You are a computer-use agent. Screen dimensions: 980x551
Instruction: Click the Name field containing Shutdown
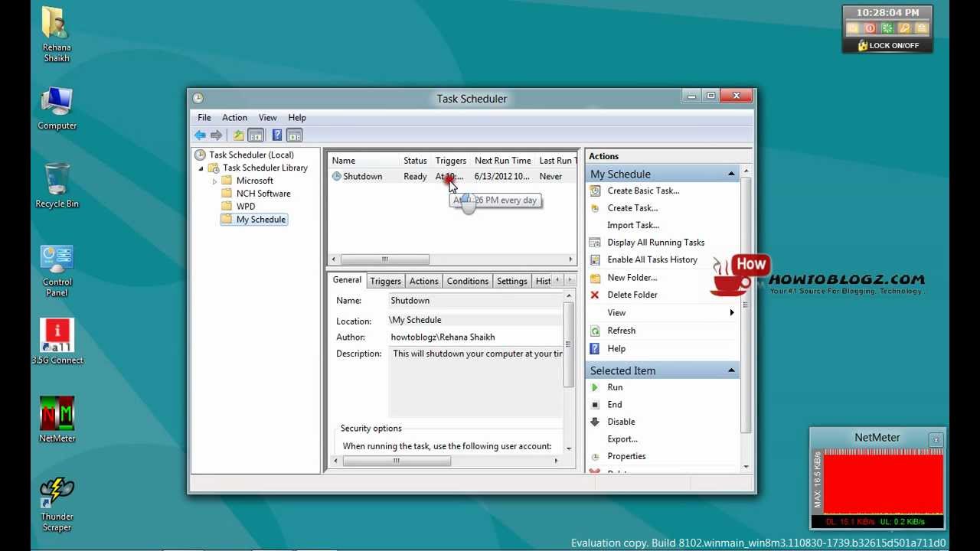[475, 301]
